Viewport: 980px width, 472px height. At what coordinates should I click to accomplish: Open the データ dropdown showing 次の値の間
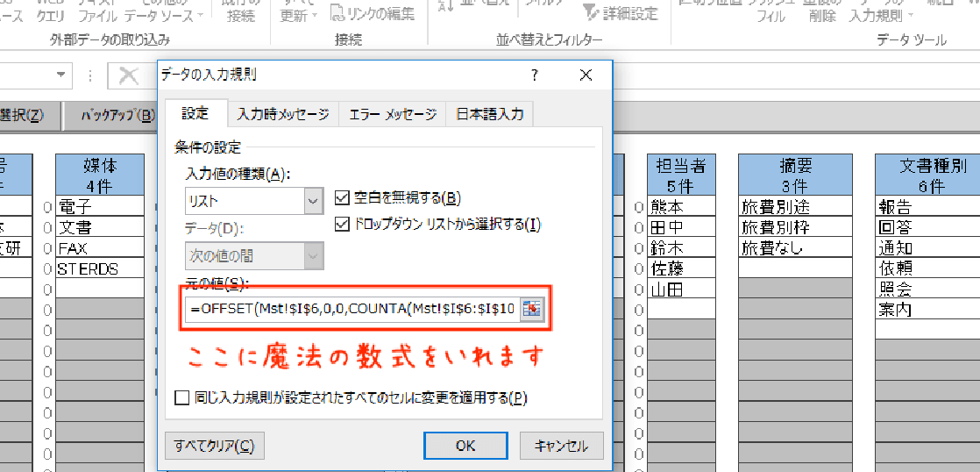pos(313,255)
